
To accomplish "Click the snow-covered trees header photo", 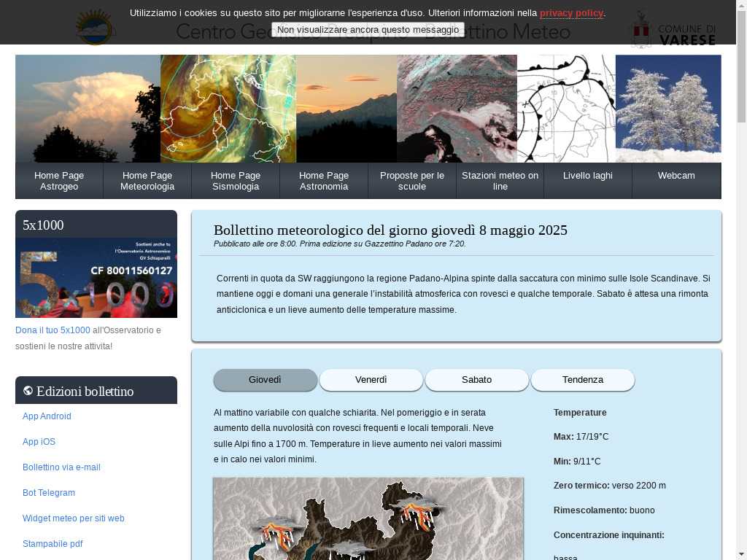I will point(668,109).
